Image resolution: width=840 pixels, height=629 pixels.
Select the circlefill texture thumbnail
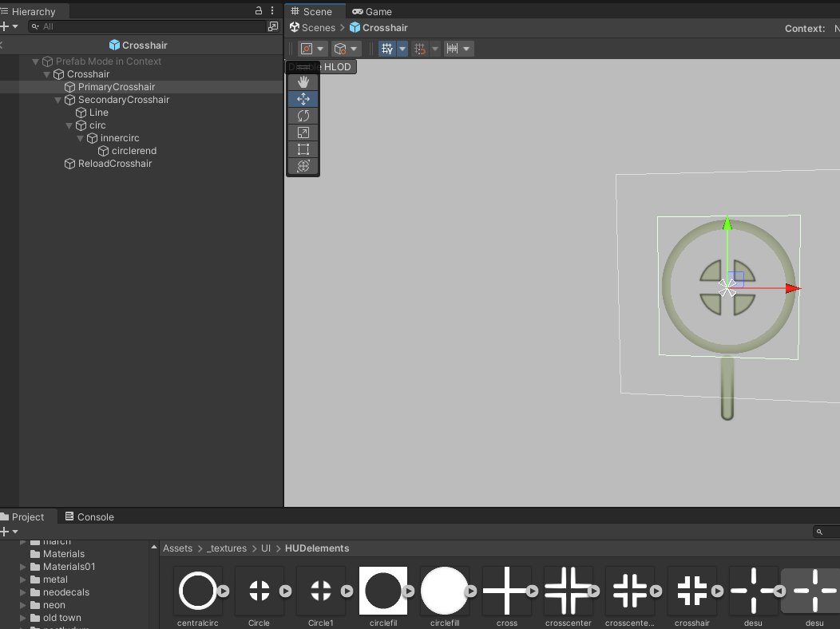[x=445, y=591]
